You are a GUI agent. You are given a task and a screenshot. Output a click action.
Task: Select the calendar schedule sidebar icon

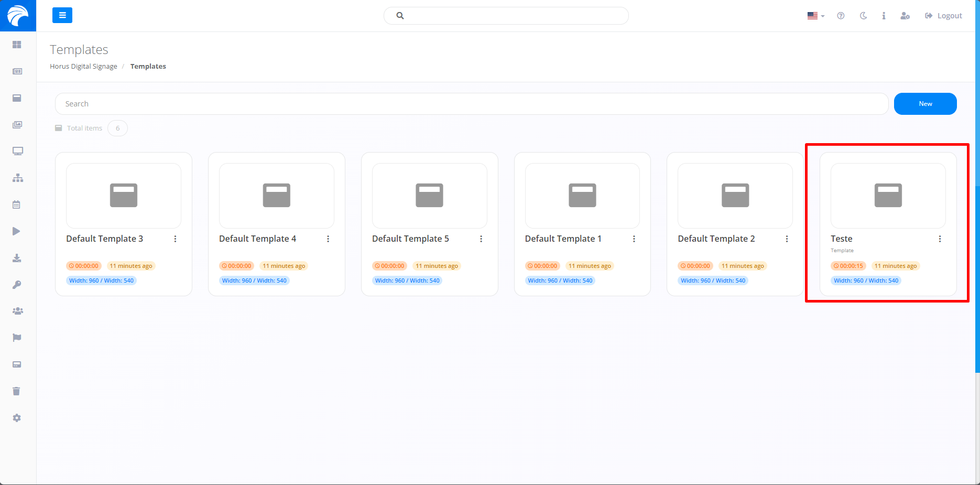click(17, 204)
